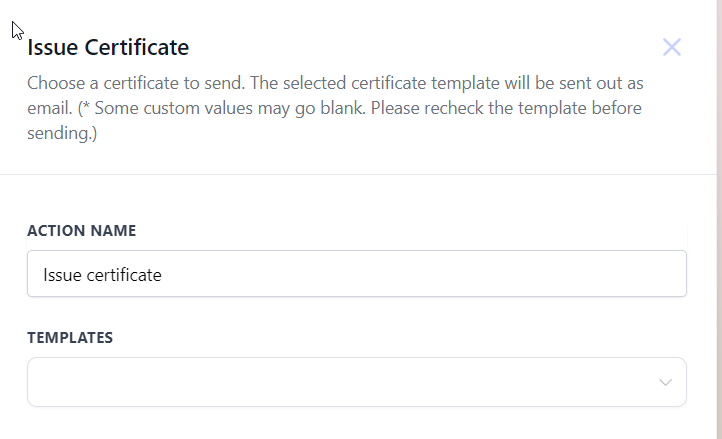Viewport: 722px width, 439px height.
Task: Click the panel's right edge scrollbar strip
Action: point(717,220)
